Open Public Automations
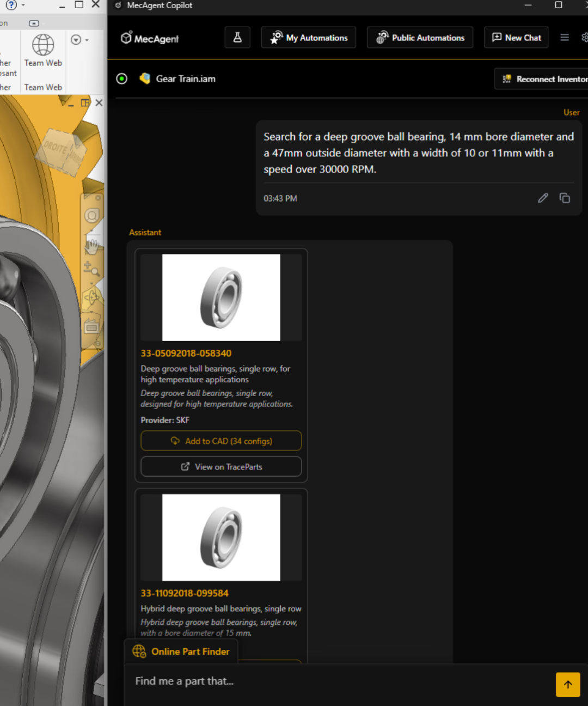 (x=420, y=38)
